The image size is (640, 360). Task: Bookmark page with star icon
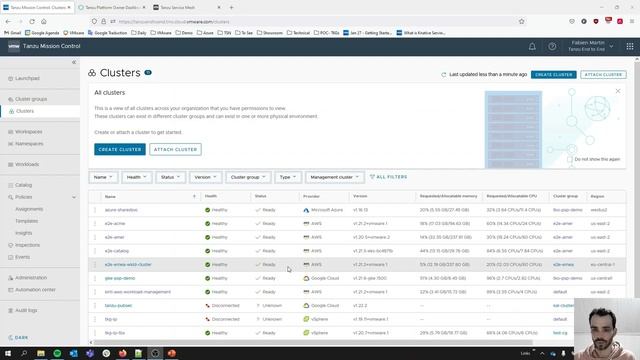pos(522,22)
